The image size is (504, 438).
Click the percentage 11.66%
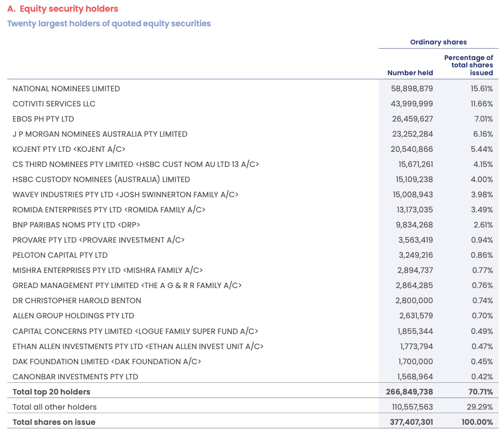pos(482,104)
